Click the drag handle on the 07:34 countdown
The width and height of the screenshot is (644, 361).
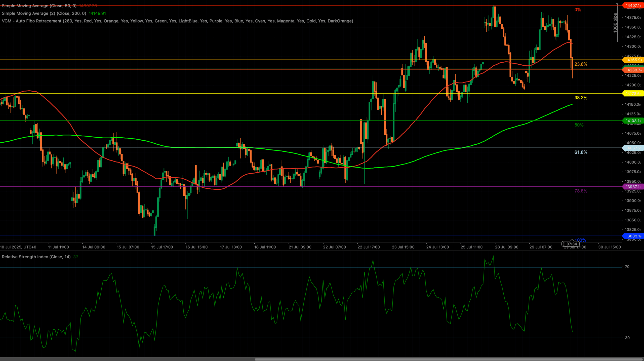[564, 244]
